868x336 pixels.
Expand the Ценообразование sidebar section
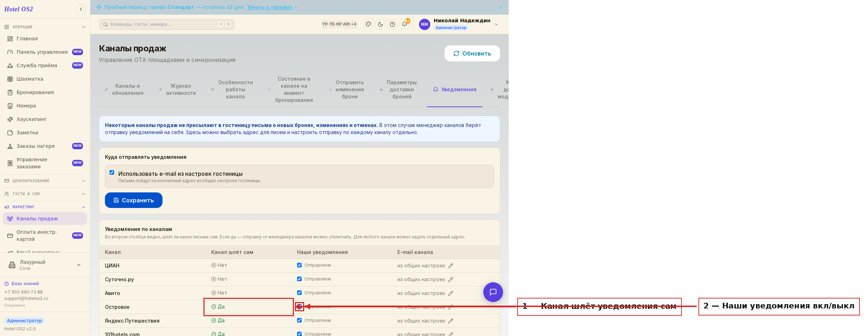(45, 181)
